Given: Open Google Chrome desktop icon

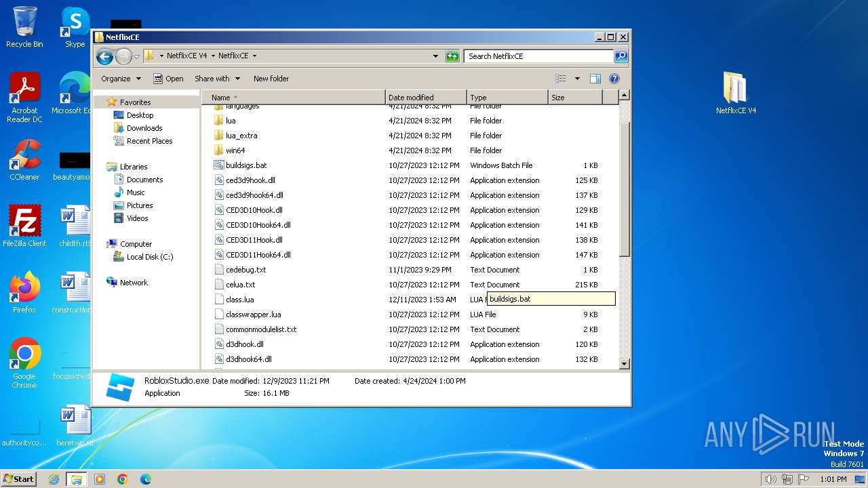Looking at the screenshot, I should coord(24,363).
